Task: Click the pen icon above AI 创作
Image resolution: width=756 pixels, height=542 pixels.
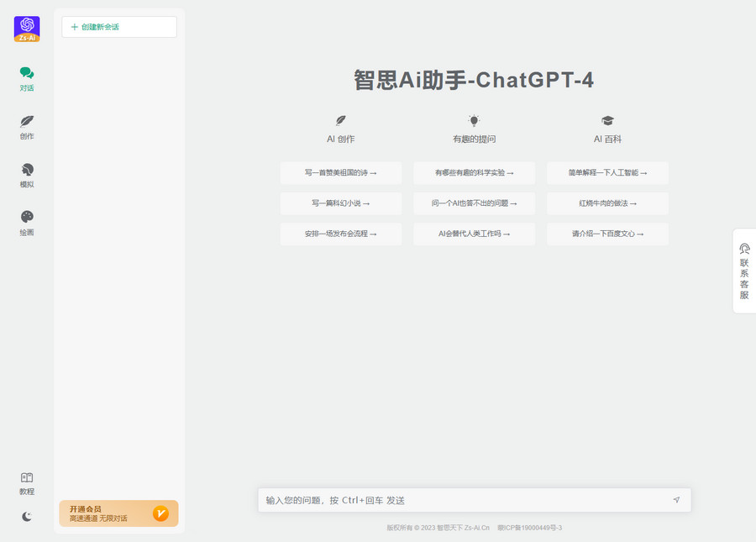Action: pyautogui.click(x=340, y=118)
